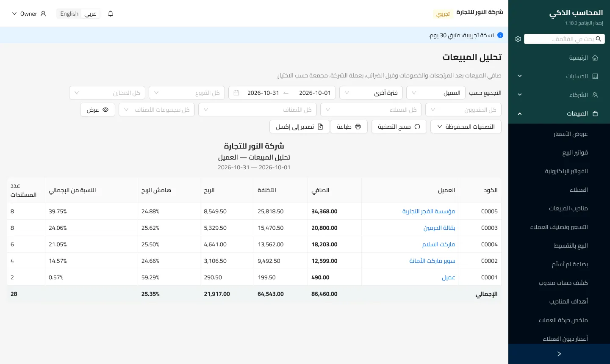
Task: Open التصفيات المحفوظة saved filters
Action: coord(466,127)
